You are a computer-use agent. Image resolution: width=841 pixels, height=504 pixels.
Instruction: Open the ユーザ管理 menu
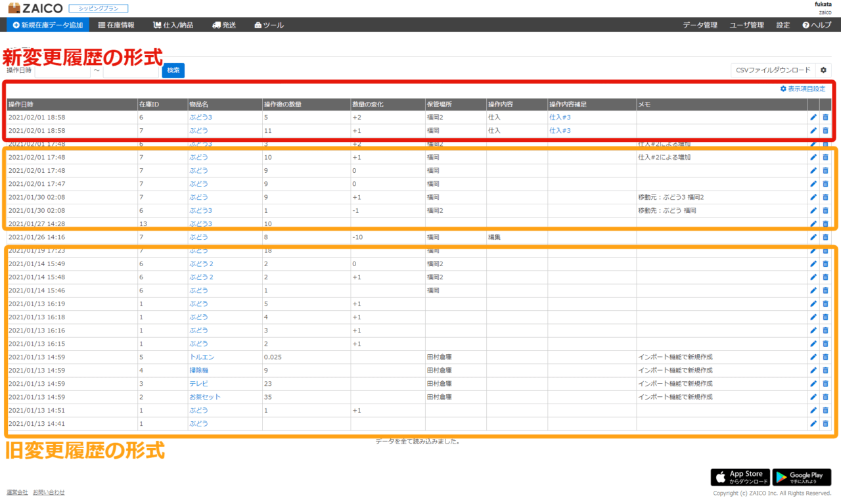[746, 25]
